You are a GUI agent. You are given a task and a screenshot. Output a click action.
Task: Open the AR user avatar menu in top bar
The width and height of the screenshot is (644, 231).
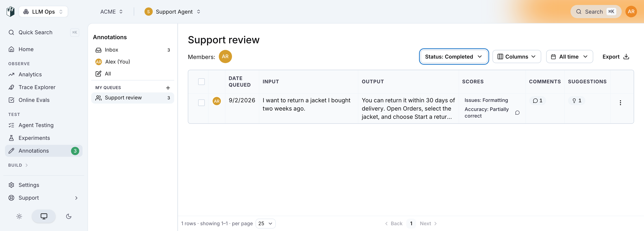click(x=631, y=12)
